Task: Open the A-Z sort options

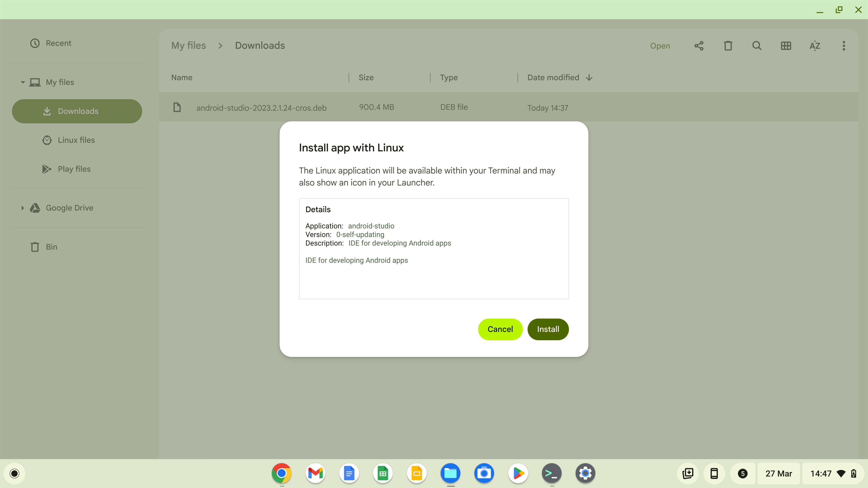Action: (x=815, y=46)
